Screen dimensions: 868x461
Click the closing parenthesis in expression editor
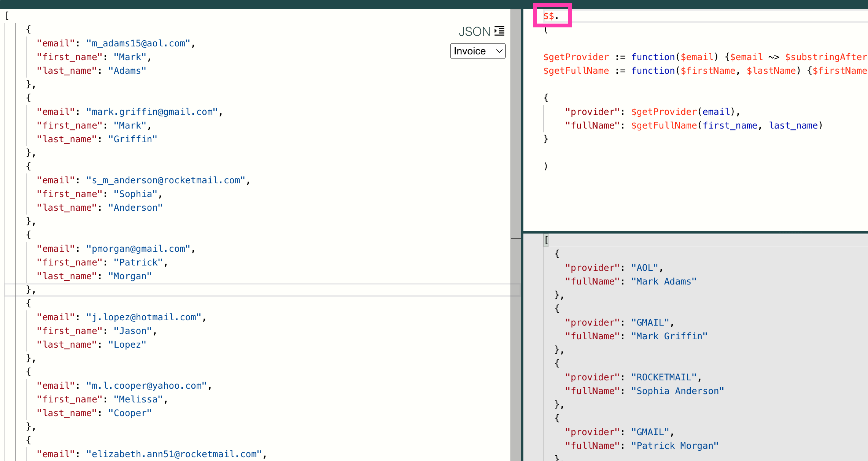point(546,166)
